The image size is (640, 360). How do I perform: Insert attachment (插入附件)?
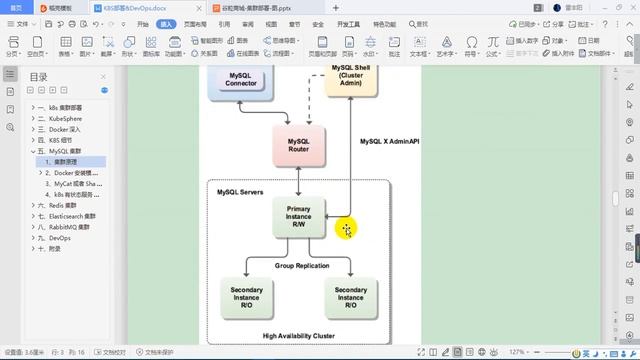559,53
